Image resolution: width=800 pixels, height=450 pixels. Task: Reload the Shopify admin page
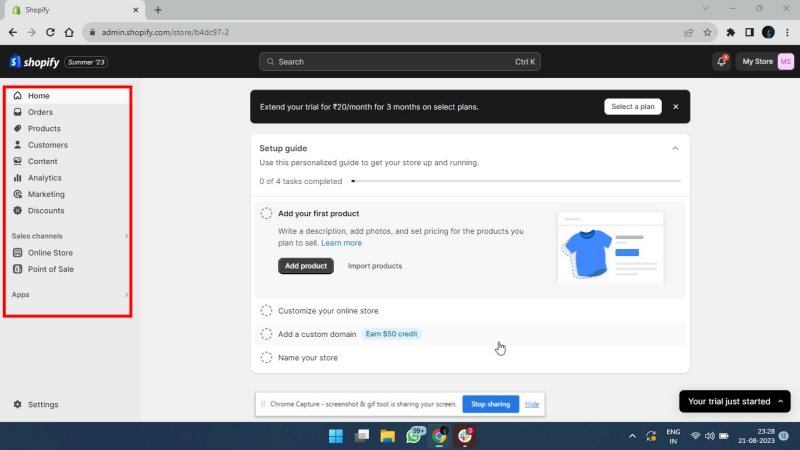tap(50, 32)
